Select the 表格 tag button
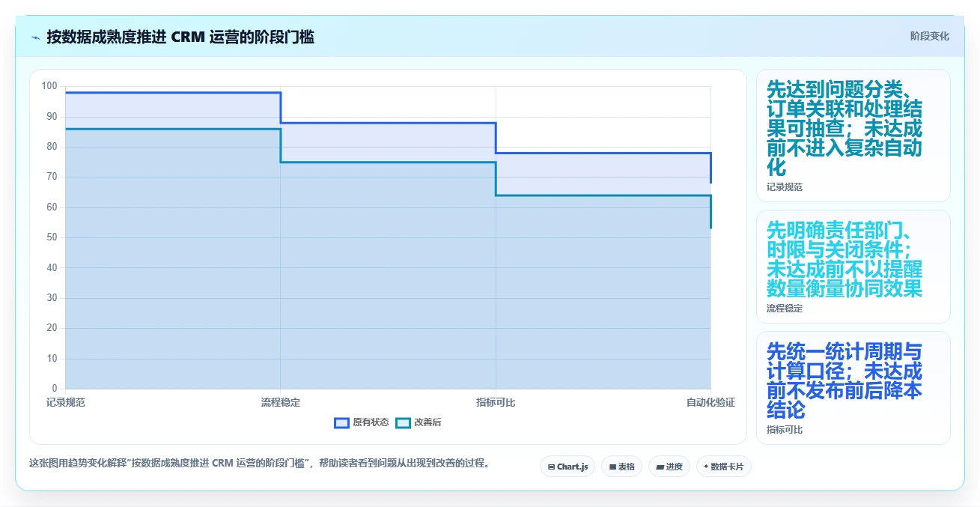980x507 pixels. tap(621, 467)
